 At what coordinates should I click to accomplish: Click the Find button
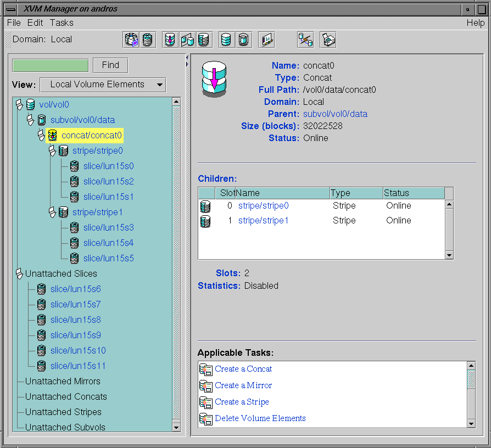tap(110, 65)
